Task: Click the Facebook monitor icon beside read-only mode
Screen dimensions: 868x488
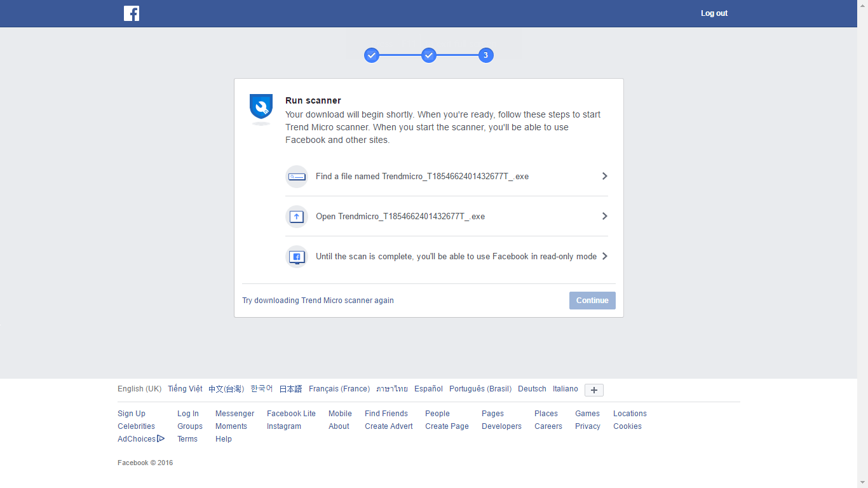Action: point(297,257)
